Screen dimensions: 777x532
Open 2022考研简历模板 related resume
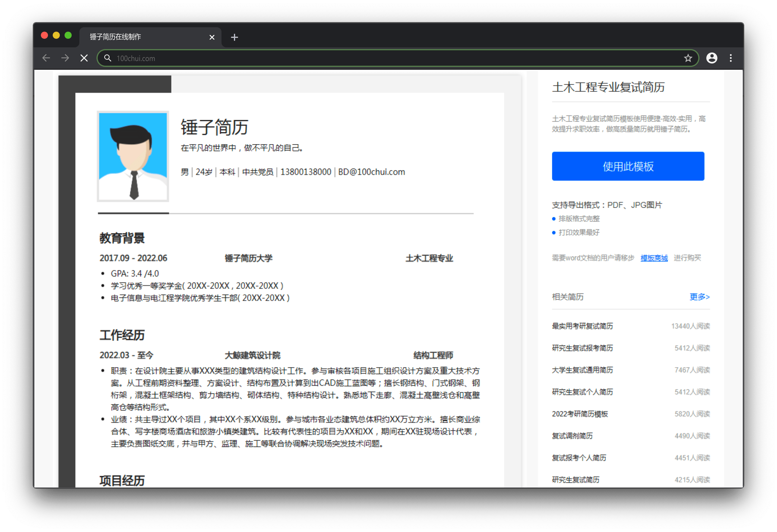click(x=580, y=414)
